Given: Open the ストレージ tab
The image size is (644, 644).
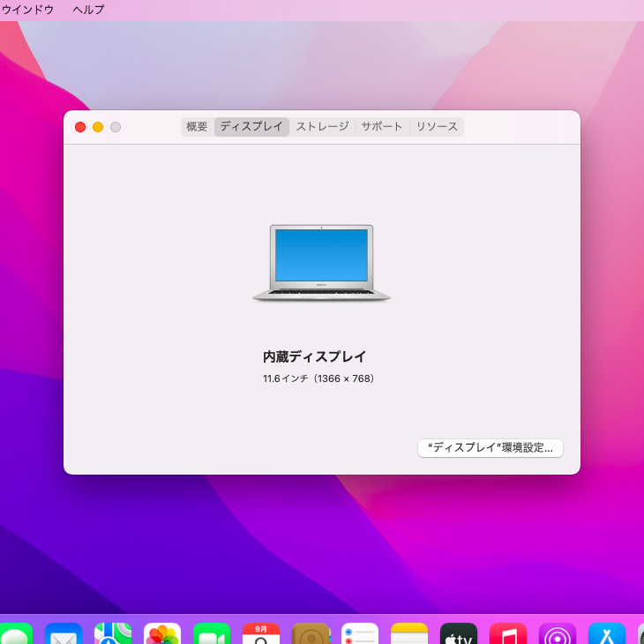Looking at the screenshot, I should 322,126.
